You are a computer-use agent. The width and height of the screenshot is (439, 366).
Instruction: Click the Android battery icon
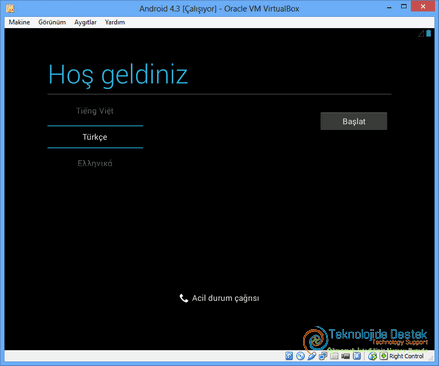pyautogui.click(x=429, y=33)
